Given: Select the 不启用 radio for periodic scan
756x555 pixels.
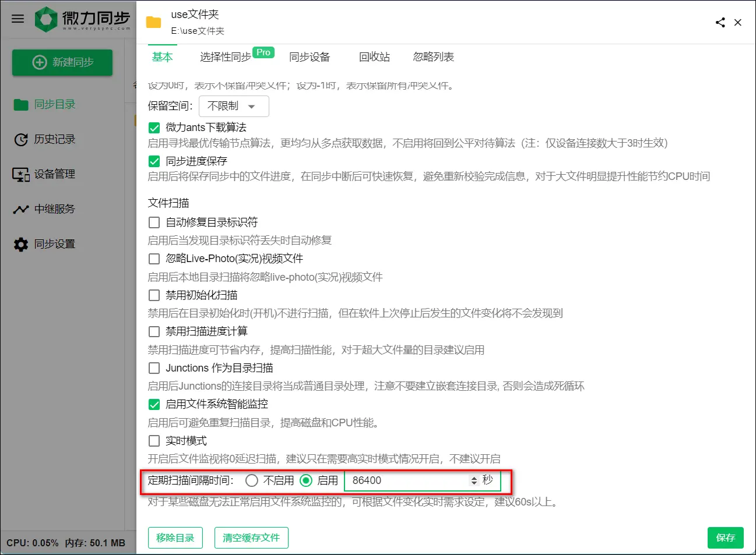Looking at the screenshot, I should 251,480.
